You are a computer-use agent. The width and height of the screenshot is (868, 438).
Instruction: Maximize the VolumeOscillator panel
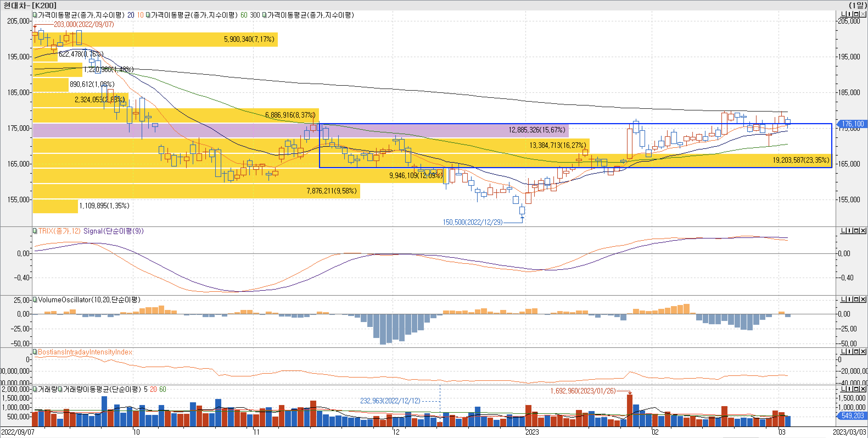coord(856,300)
